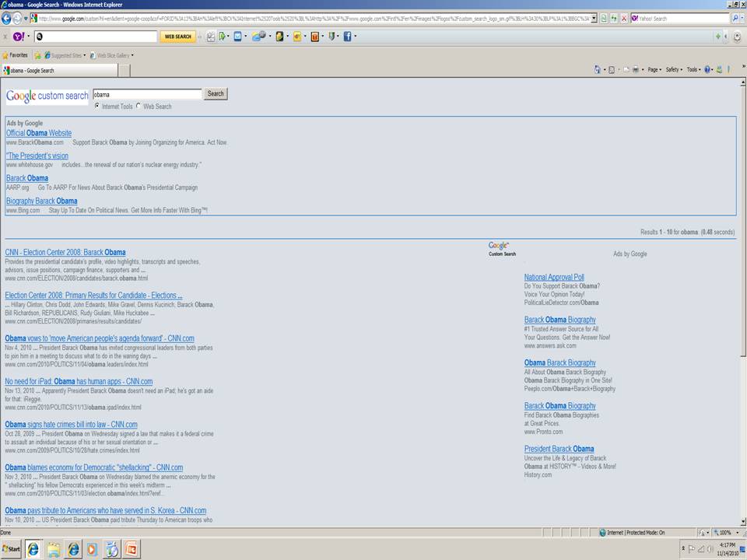Click the green plus icon on Yahoo toolbar
747x560 pixels.
(x=718, y=37)
